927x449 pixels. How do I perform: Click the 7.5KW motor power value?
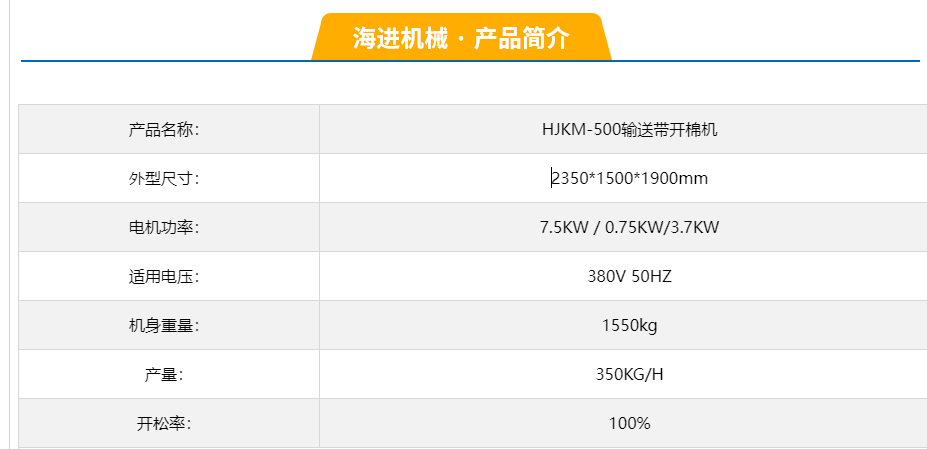564,227
